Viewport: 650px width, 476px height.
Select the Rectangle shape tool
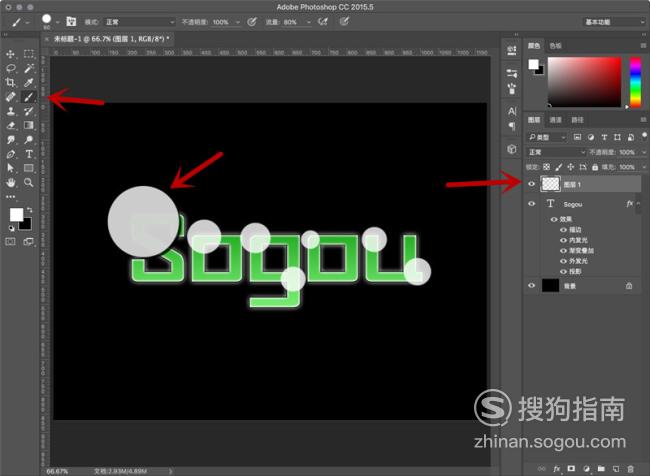pyautogui.click(x=29, y=168)
